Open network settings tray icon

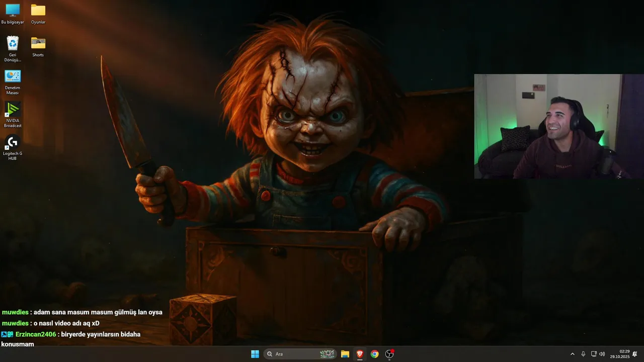tap(594, 354)
